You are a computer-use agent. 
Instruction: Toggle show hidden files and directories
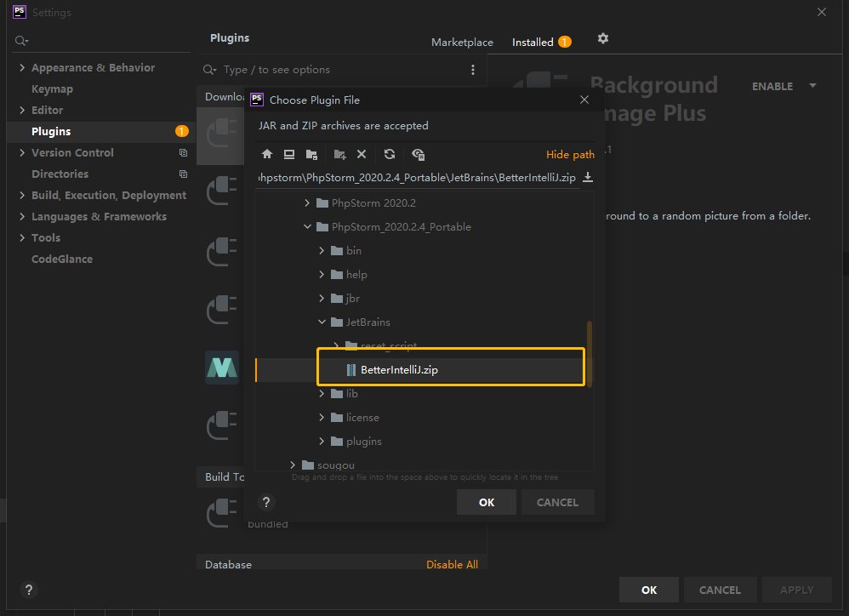click(418, 154)
